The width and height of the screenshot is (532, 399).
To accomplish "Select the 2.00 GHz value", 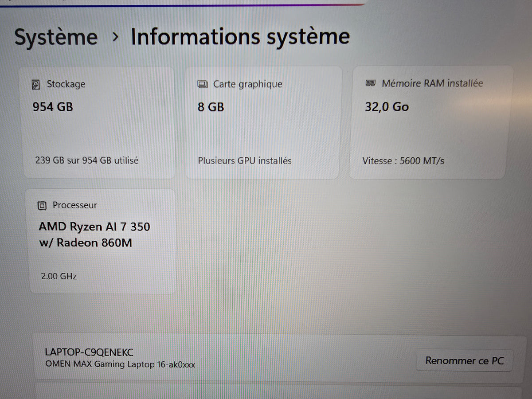I will point(59,276).
